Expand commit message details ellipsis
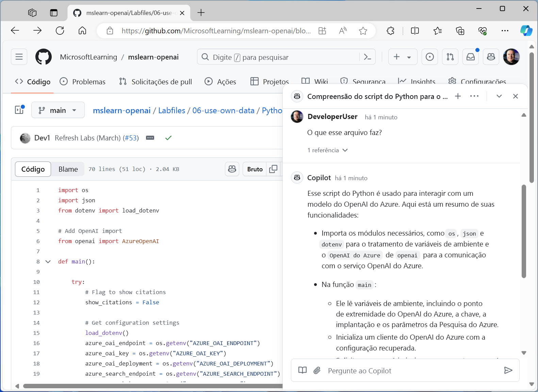Viewport: 538px width, 392px height. pyautogui.click(x=150, y=138)
